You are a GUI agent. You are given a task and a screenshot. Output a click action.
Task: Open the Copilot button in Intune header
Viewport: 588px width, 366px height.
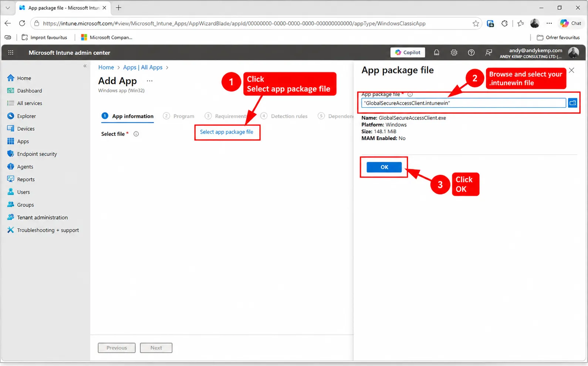point(408,53)
